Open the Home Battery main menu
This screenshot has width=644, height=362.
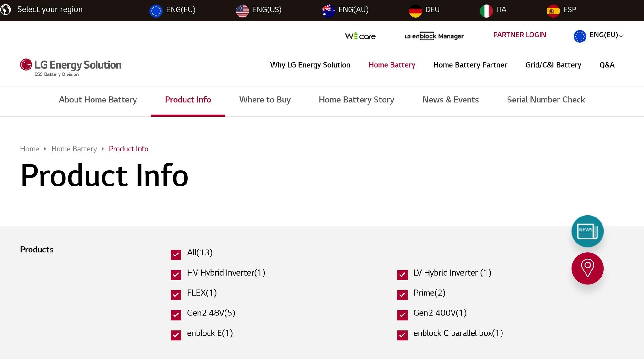click(x=392, y=65)
